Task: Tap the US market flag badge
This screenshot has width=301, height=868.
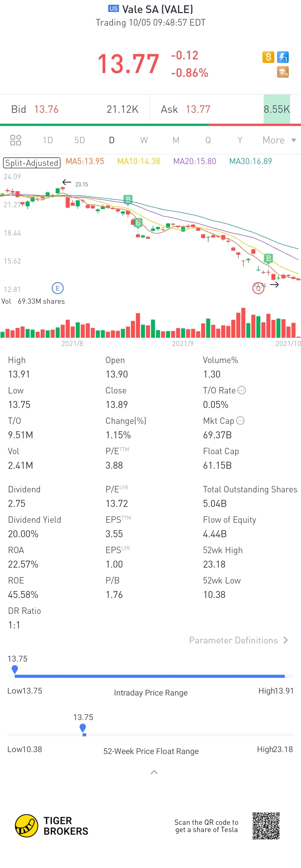Action: pyautogui.click(x=114, y=9)
